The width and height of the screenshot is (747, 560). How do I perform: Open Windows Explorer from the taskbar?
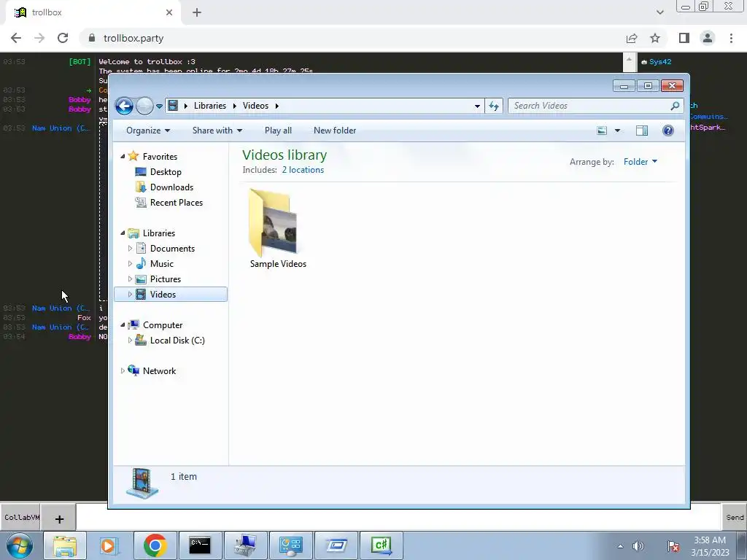65,545
